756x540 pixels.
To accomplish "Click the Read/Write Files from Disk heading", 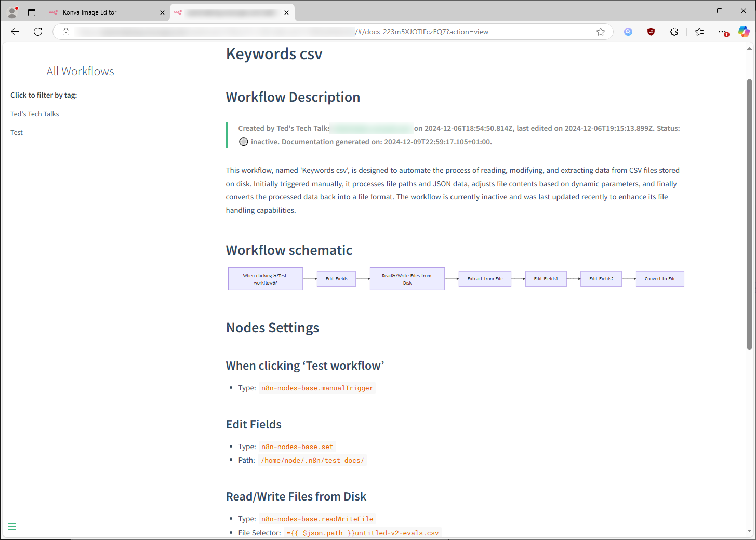I will pos(296,496).
